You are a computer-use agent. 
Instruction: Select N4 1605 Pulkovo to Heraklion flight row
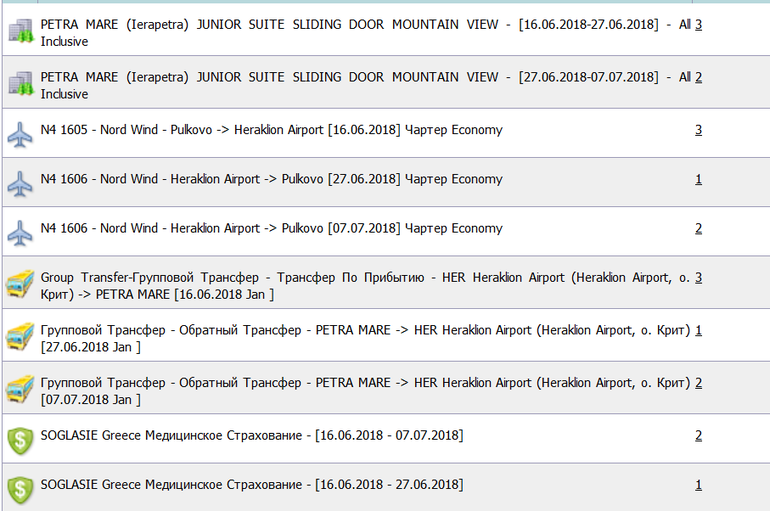[x=271, y=130]
